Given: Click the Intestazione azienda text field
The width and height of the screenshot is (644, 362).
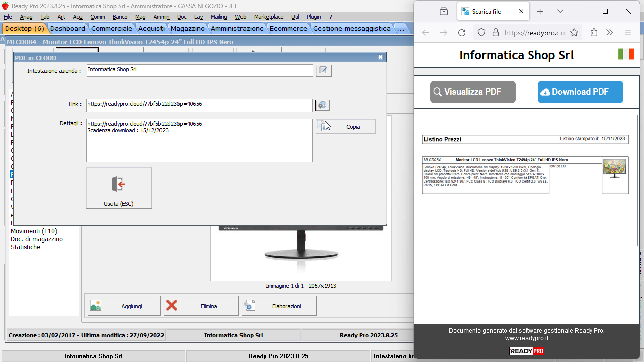Looking at the screenshot, I should (200, 70).
